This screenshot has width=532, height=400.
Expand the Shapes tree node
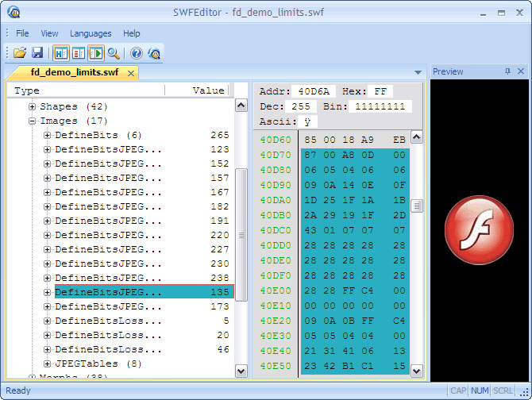point(33,106)
